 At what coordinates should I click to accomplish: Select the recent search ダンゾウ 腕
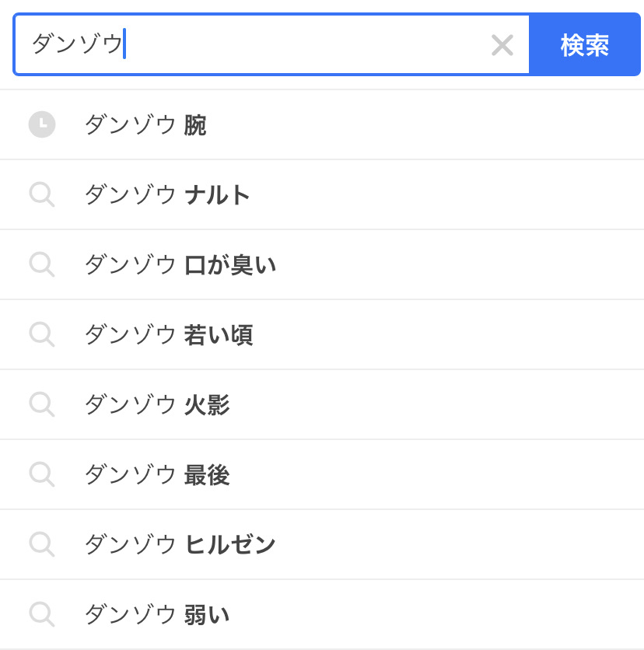pos(145,125)
